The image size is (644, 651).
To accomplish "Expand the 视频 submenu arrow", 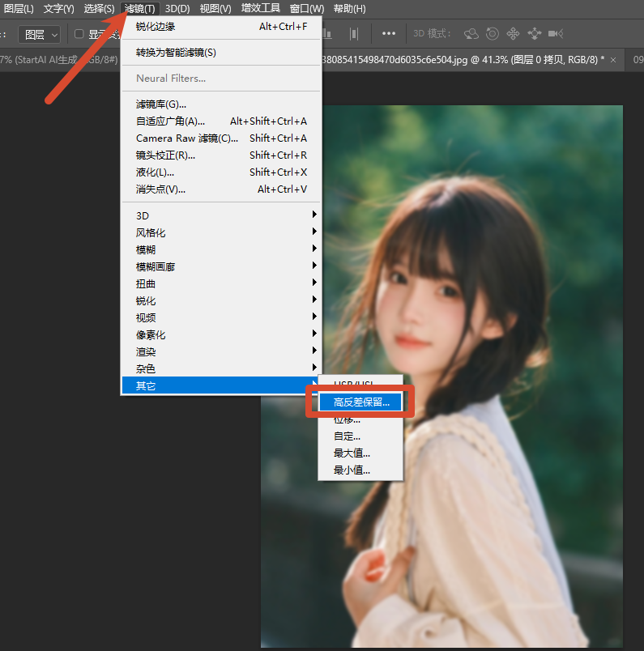I will pos(314,317).
